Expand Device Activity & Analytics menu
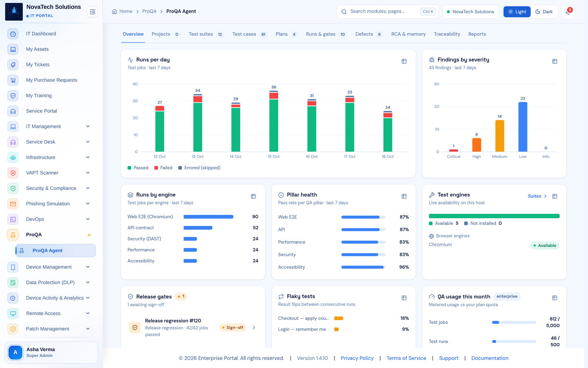588x368 pixels. click(x=88, y=298)
